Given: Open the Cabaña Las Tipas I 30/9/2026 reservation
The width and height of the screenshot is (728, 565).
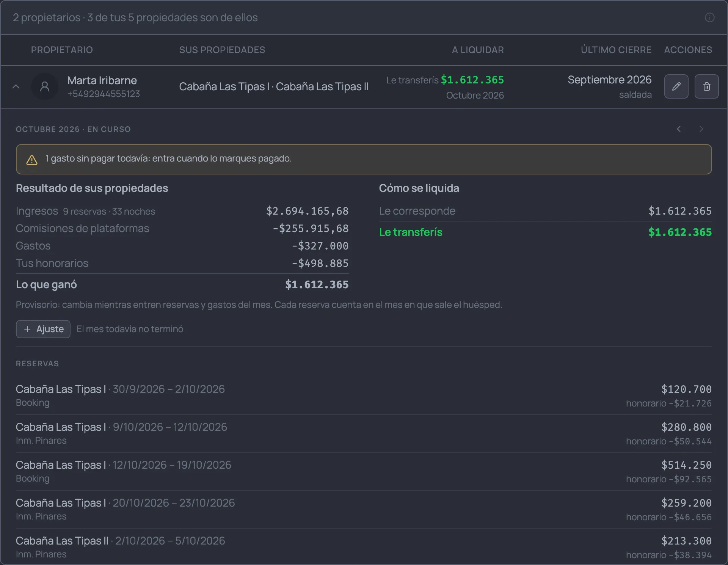Looking at the screenshot, I should pyautogui.click(x=364, y=395).
